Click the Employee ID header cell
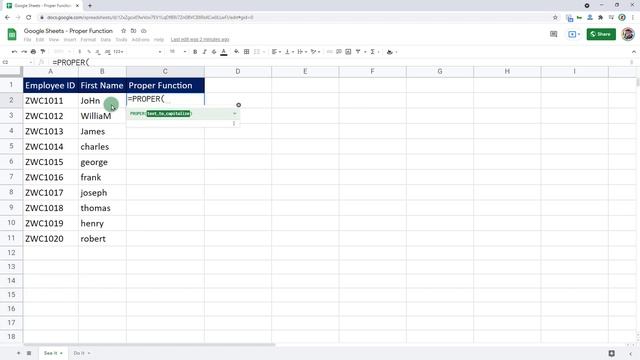This screenshot has width=640, height=360. pyautogui.click(x=51, y=85)
